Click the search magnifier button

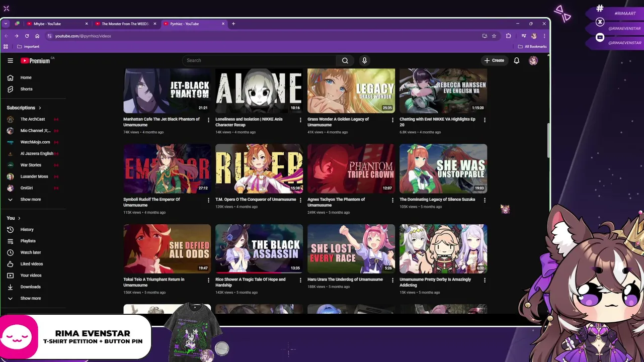(345, 60)
